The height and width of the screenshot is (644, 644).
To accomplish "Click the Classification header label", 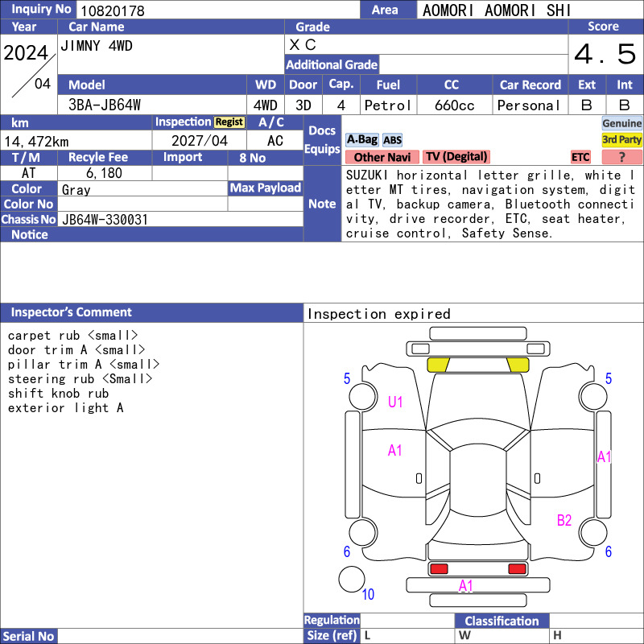I will pos(502,621).
